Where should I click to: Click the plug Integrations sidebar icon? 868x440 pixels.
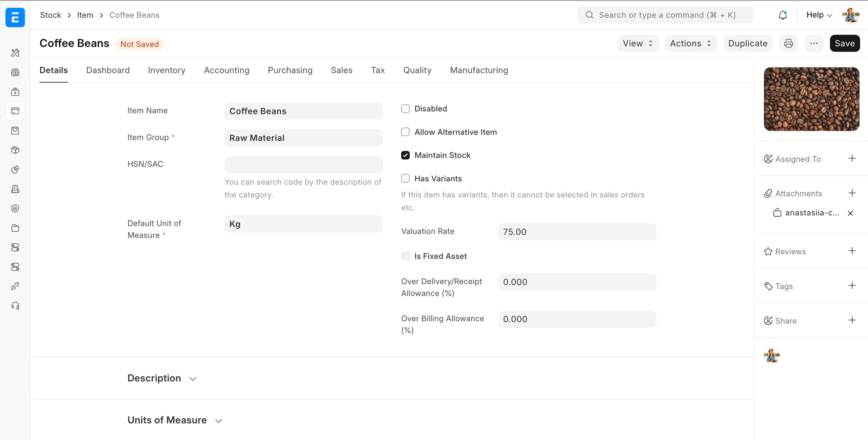click(15, 286)
